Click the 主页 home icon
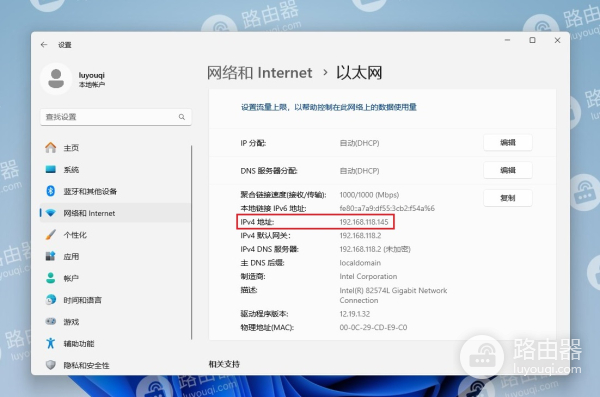The height and width of the screenshot is (397, 600). pyautogui.click(x=51, y=147)
